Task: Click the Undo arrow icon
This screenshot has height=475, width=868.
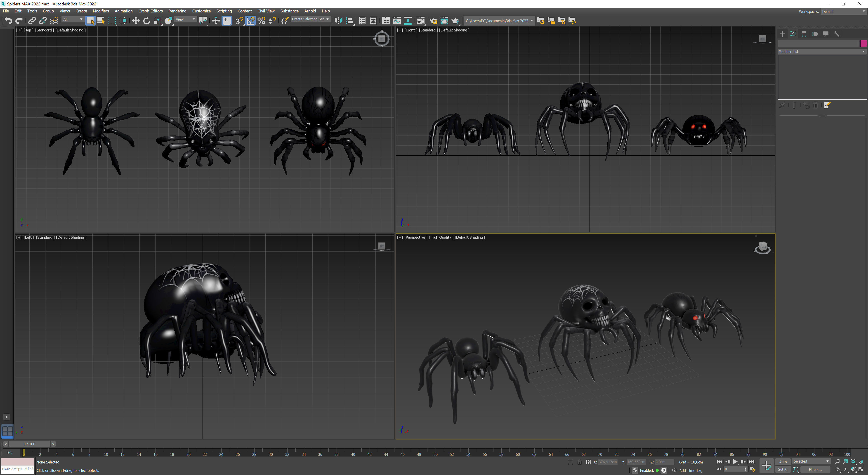Action: [x=8, y=21]
